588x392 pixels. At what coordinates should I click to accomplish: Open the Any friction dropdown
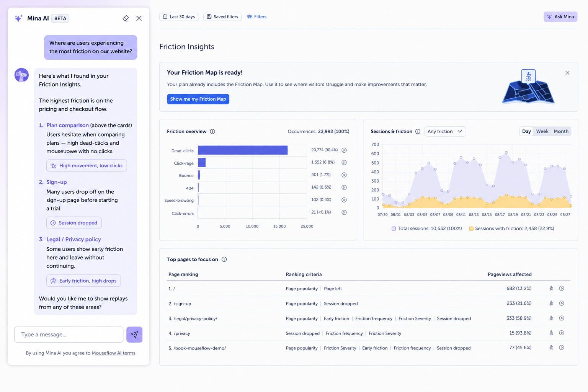click(x=445, y=132)
